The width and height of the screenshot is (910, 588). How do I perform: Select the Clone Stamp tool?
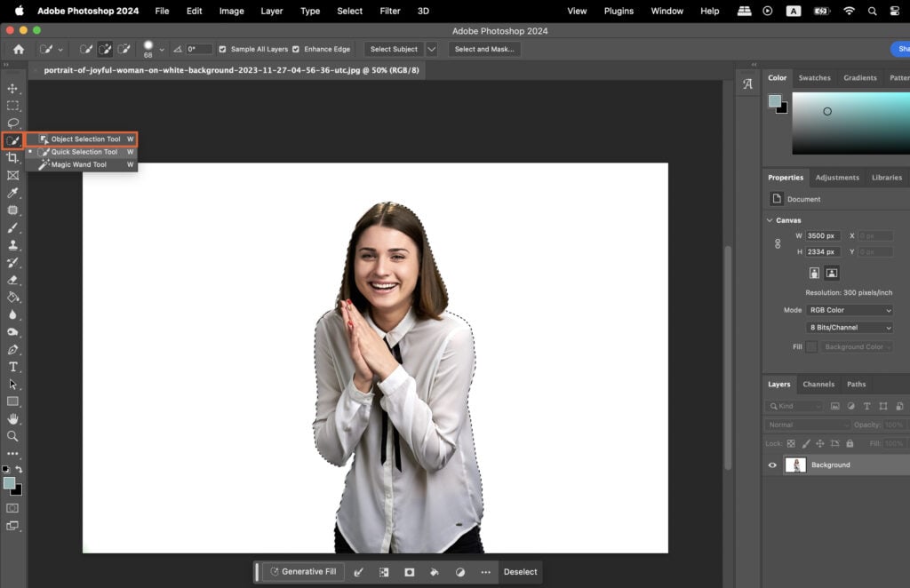coord(12,244)
